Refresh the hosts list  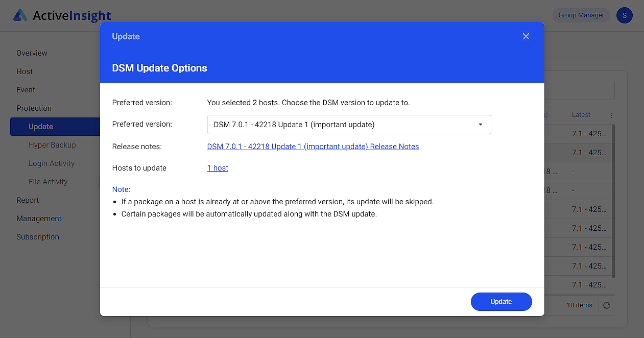pyautogui.click(x=607, y=305)
